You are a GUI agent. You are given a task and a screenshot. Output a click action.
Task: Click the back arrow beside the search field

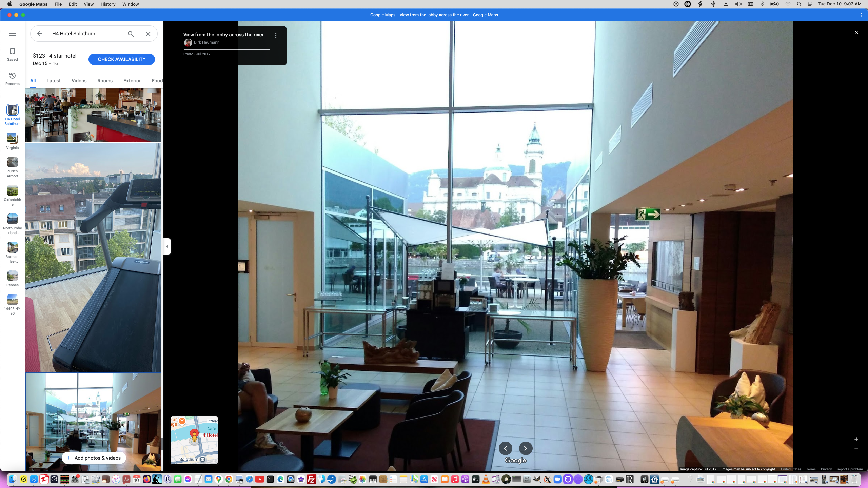pos(40,34)
